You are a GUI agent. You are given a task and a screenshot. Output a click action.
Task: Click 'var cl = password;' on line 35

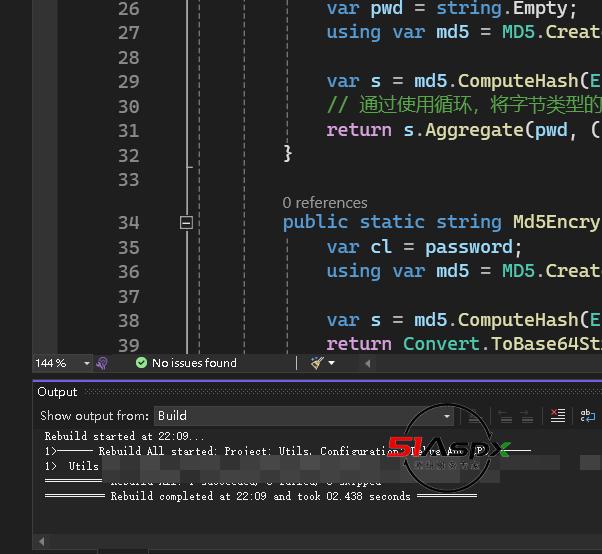pyautogui.click(x=424, y=247)
